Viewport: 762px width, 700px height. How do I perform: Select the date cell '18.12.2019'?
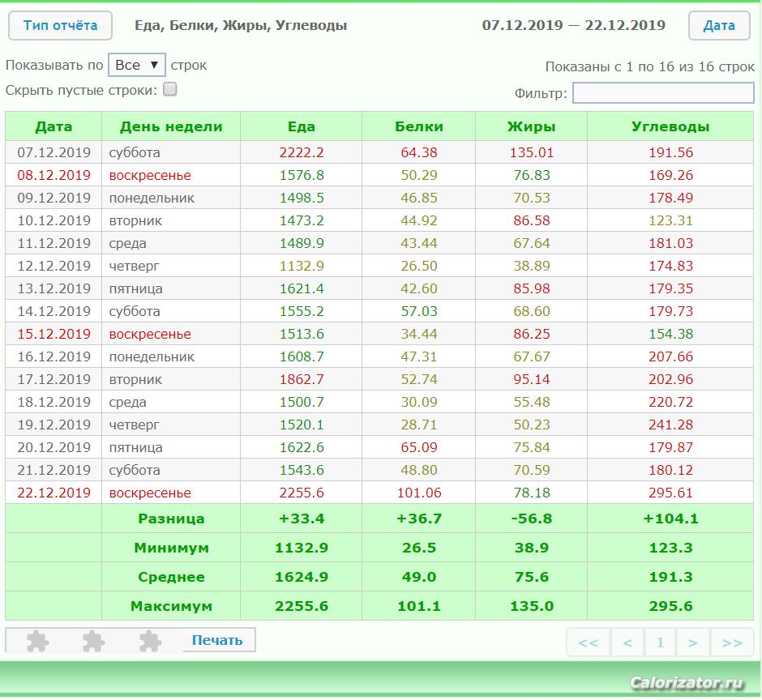pos(54,402)
